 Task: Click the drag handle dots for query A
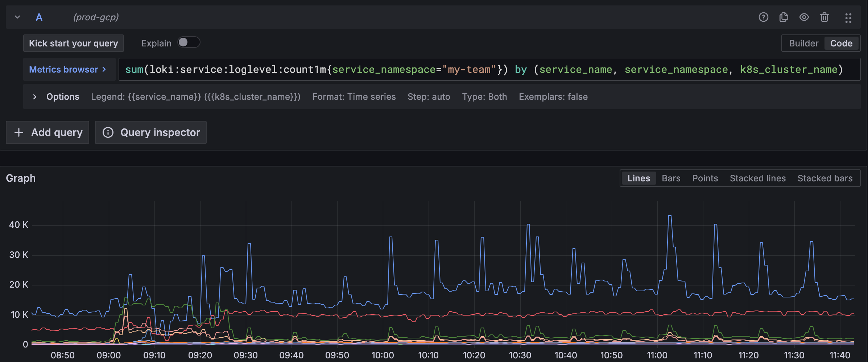[x=848, y=18]
